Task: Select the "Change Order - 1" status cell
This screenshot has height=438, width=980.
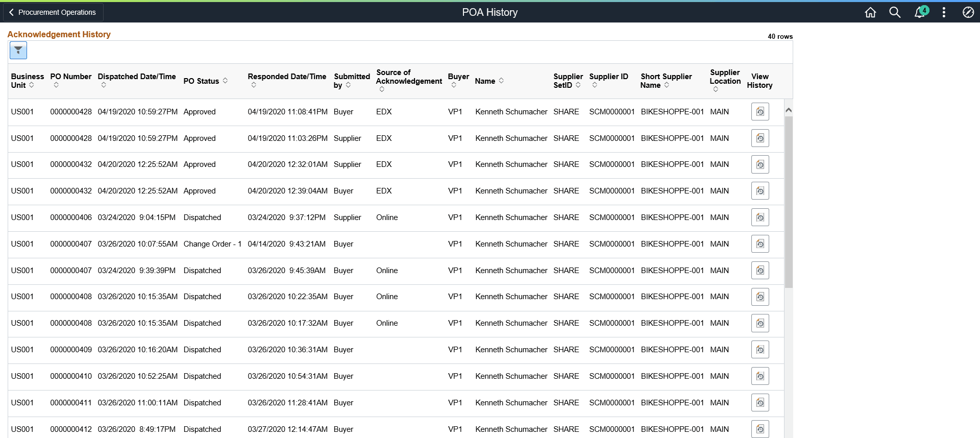Action: point(212,244)
